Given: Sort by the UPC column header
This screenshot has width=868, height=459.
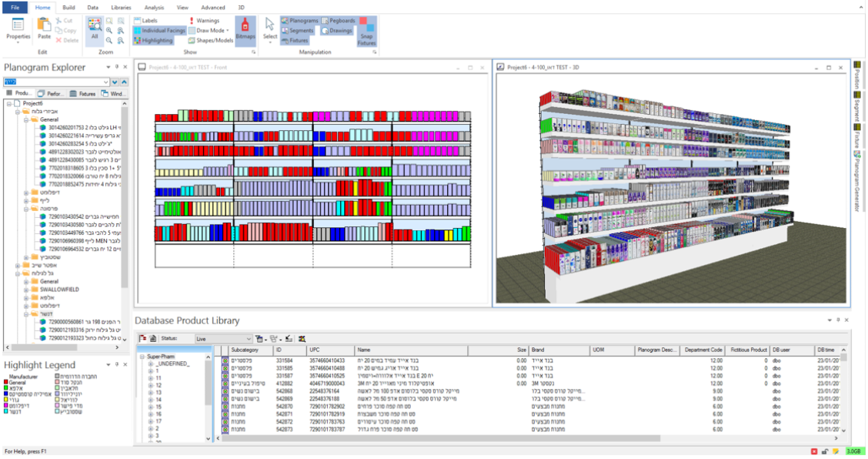Looking at the screenshot, I should [x=331, y=350].
